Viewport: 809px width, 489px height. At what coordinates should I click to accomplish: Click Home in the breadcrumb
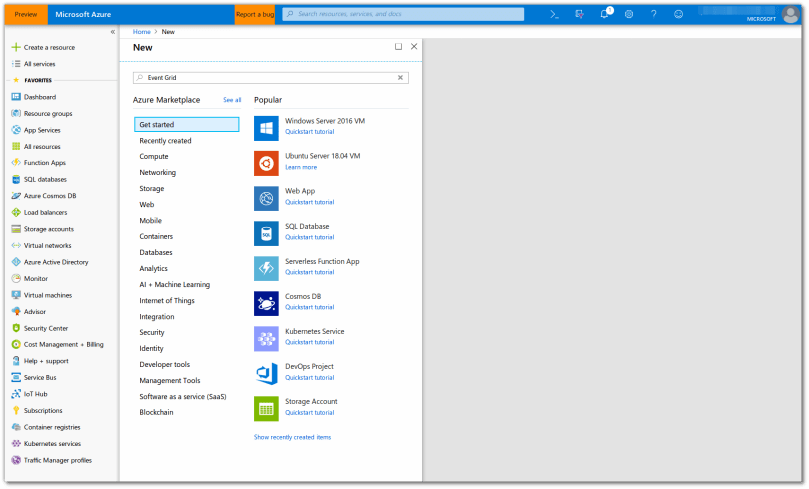(141, 32)
